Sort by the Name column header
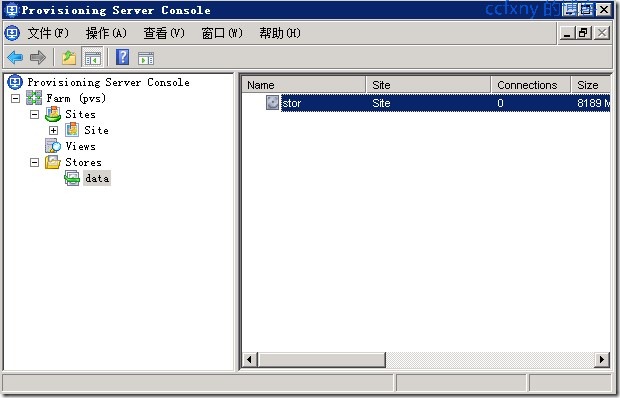The width and height of the screenshot is (620, 398). tap(304, 85)
